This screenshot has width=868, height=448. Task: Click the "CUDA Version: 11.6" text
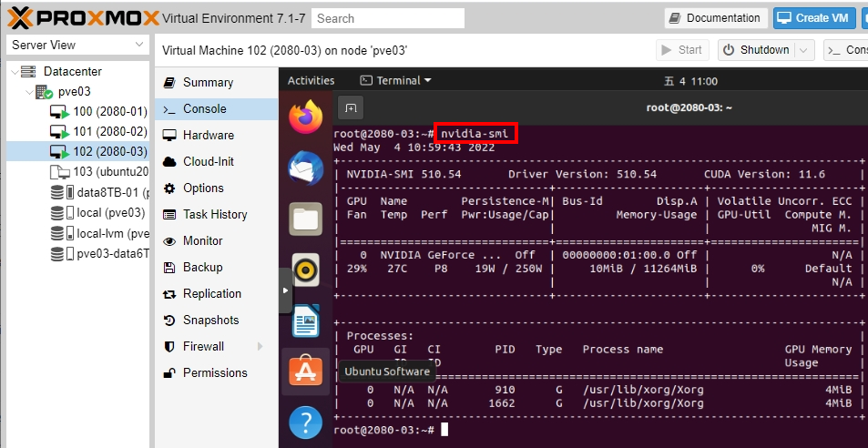764,174
